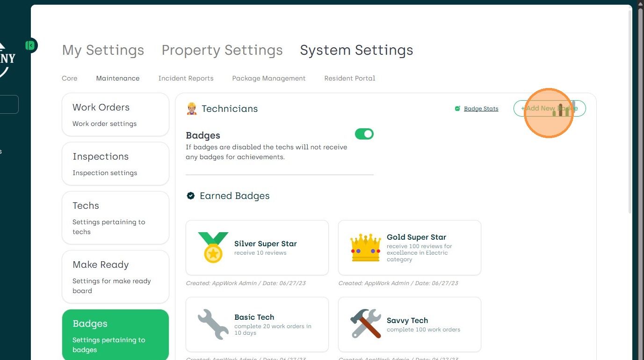Click the Savvy Tech hammer and wrench icon
Viewport: 644px width, 360px height.
pyautogui.click(x=365, y=324)
